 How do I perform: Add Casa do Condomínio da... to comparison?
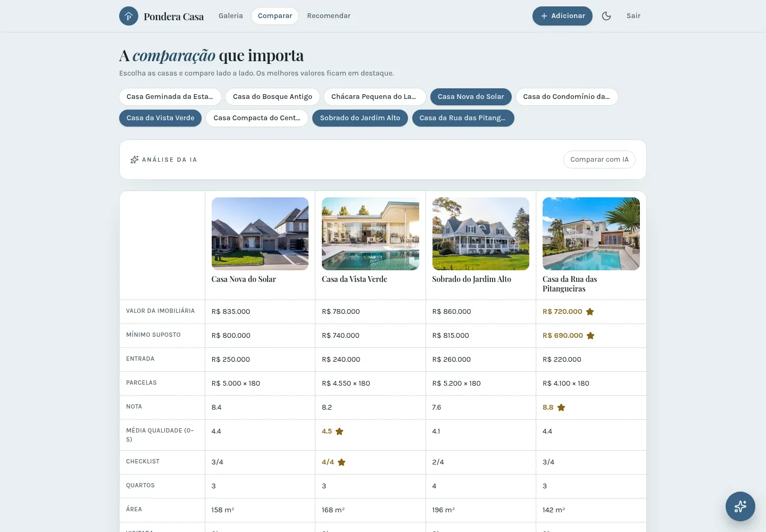click(567, 97)
